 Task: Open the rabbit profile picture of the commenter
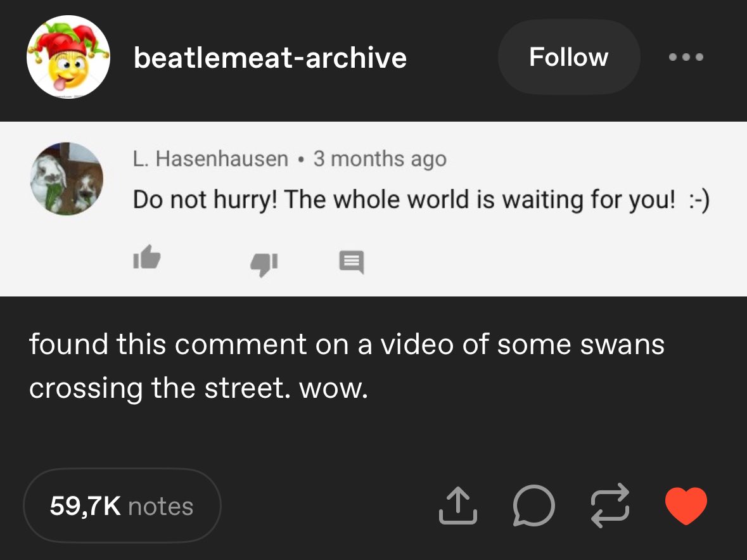[67, 179]
